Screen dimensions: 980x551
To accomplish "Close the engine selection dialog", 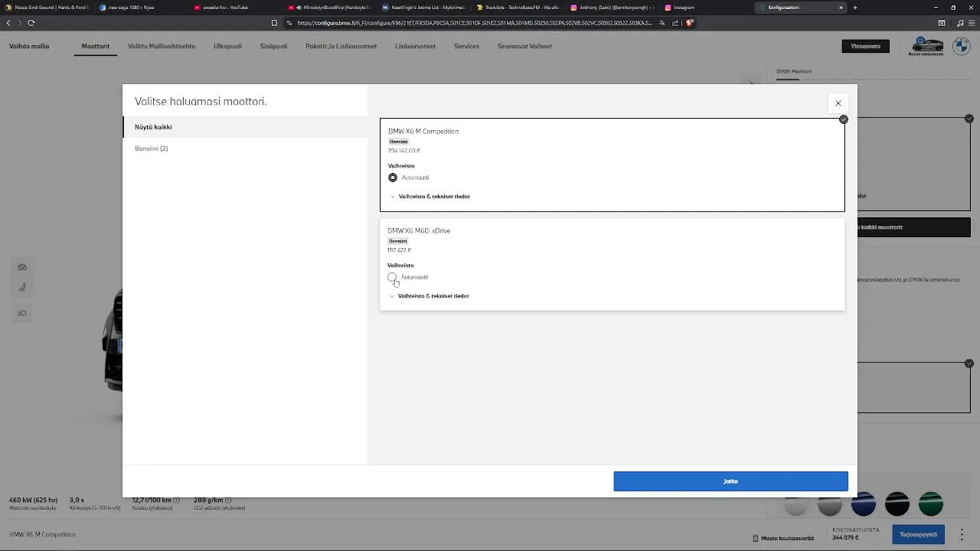I will tap(838, 103).
